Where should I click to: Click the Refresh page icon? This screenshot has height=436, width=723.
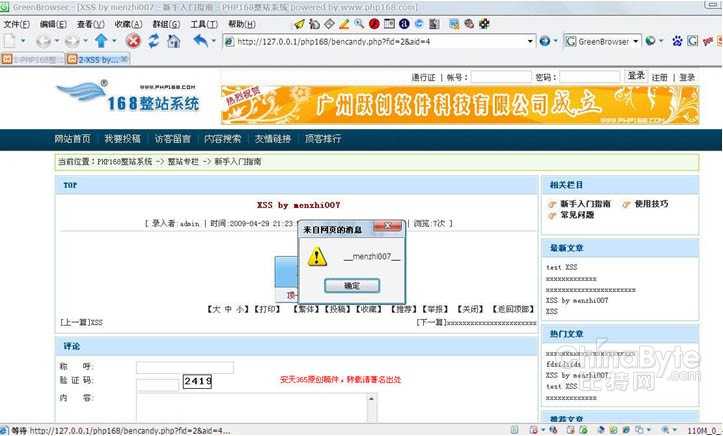(x=154, y=41)
